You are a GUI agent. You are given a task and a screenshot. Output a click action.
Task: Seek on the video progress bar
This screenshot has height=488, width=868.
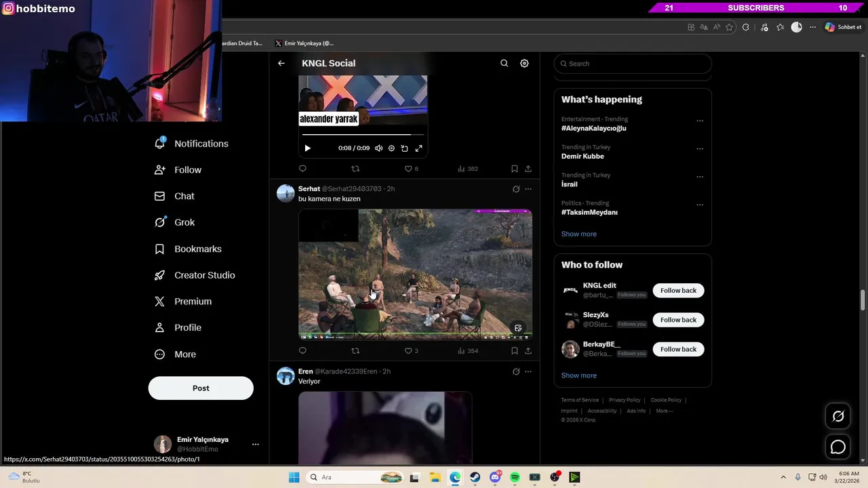[x=363, y=134]
